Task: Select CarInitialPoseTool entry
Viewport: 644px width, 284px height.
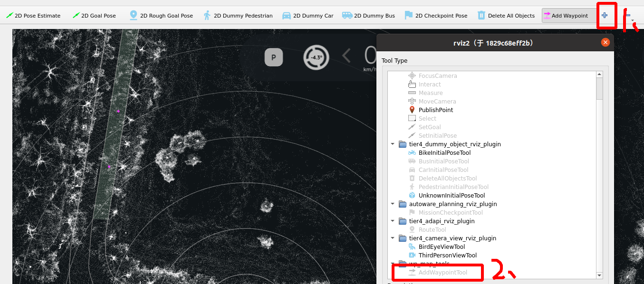Action: [x=438, y=170]
